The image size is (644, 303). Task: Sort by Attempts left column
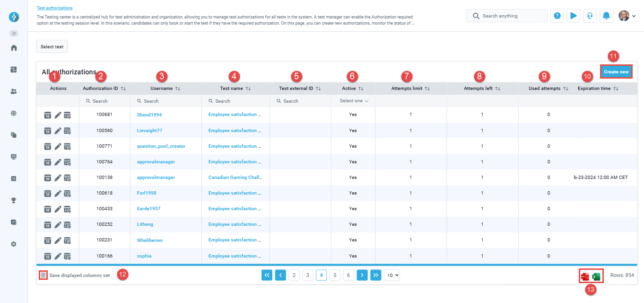click(x=498, y=89)
